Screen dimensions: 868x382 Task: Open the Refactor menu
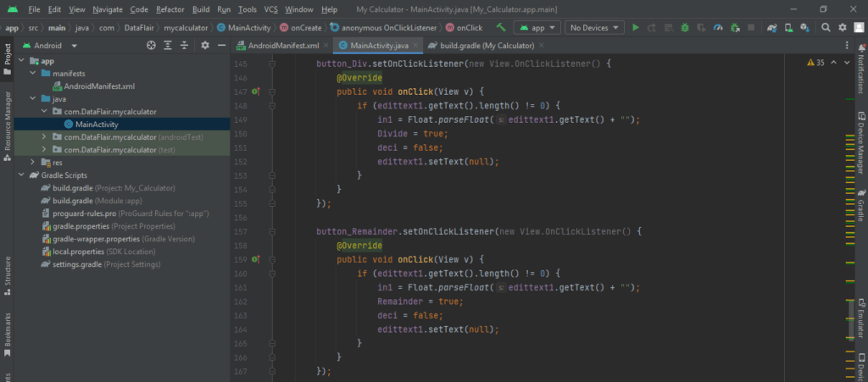170,8
